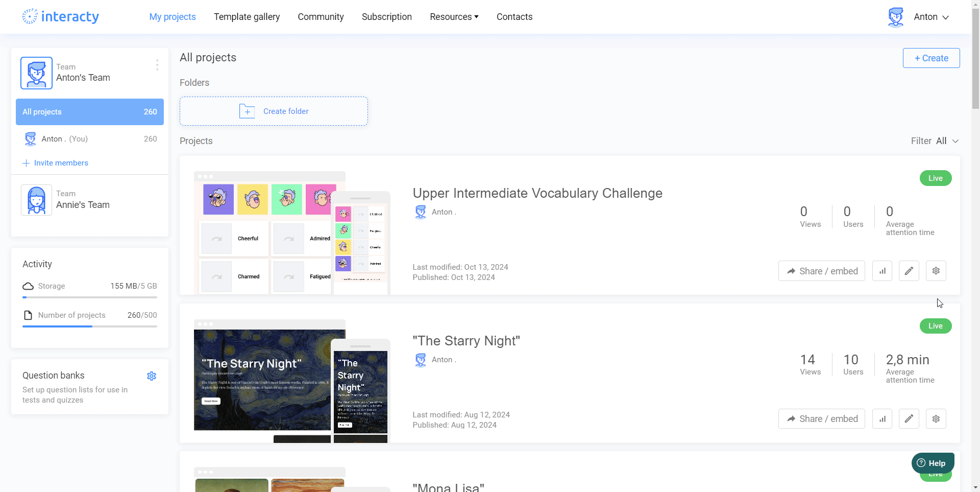Image resolution: width=980 pixels, height=492 pixels.
Task: Click "Published: Aug 12, 2024" text
Action: 455,425
